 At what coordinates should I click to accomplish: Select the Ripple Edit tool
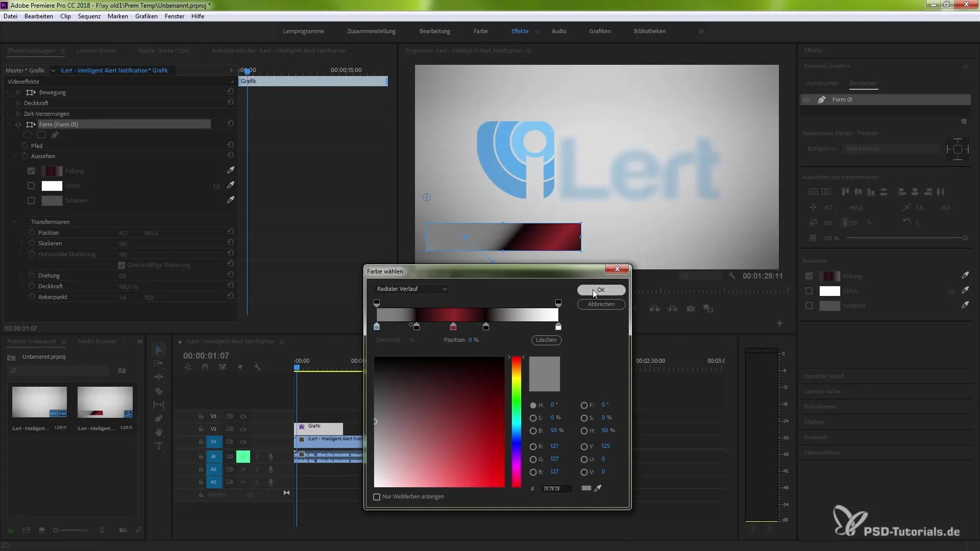pyautogui.click(x=159, y=377)
